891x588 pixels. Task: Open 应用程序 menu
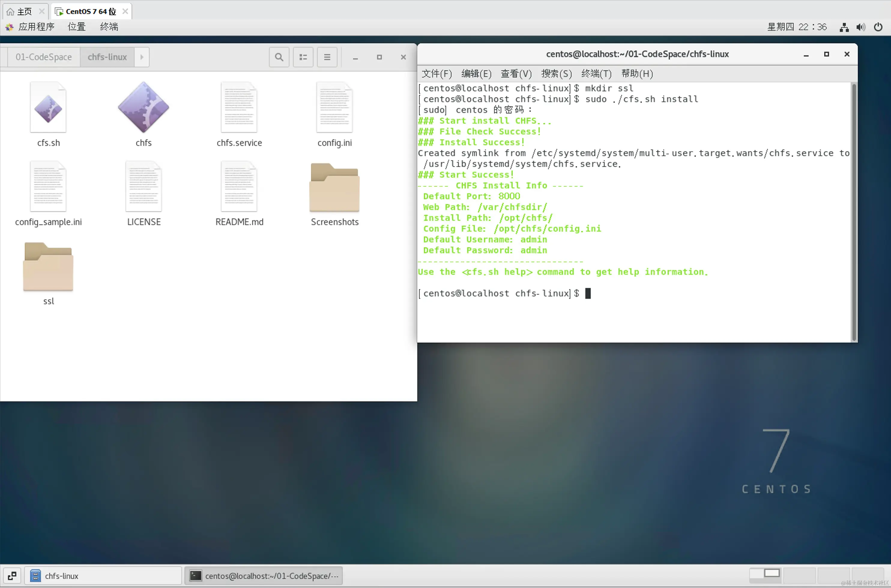click(36, 27)
